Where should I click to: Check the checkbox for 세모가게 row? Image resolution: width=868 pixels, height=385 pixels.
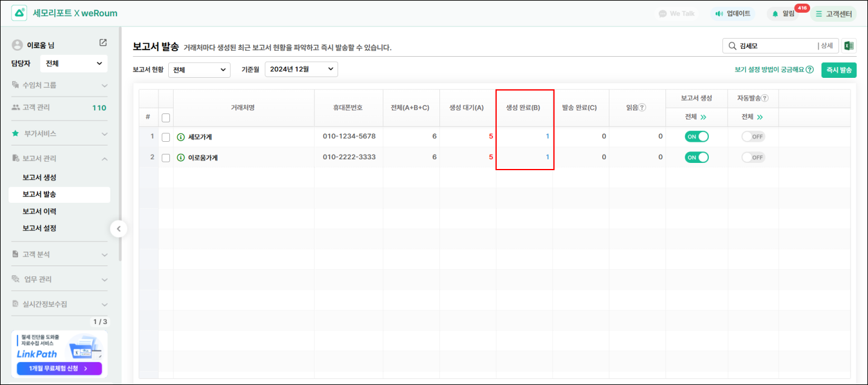pos(166,137)
